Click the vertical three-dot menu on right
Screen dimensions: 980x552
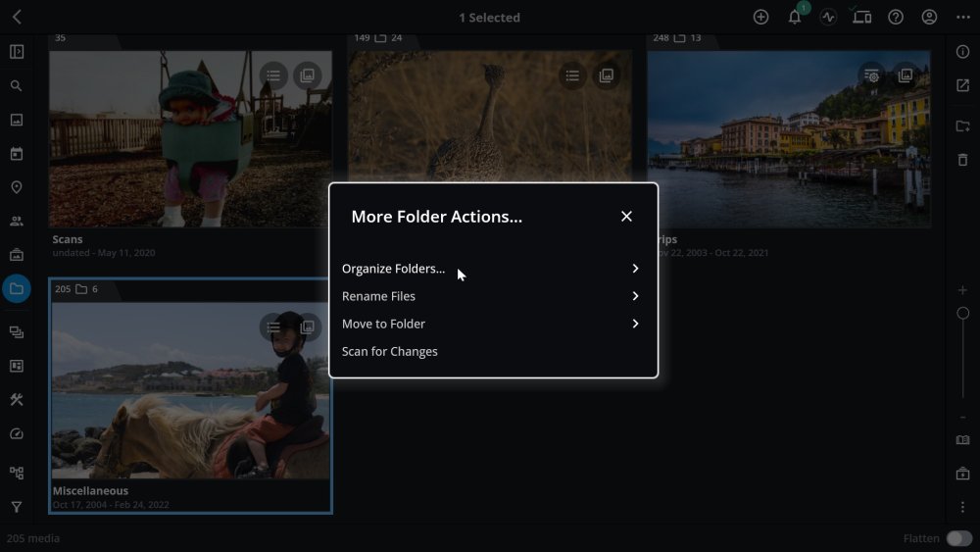[x=963, y=507]
